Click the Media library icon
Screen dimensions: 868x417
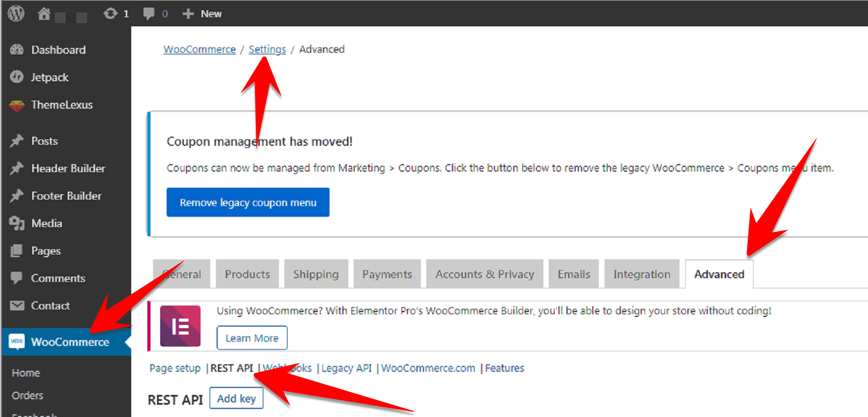pos(17,223)
